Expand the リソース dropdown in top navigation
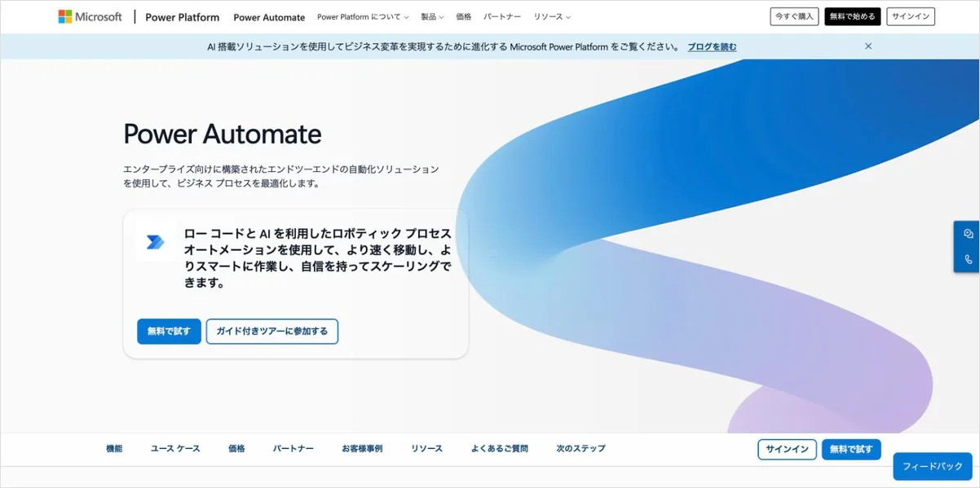Viewport: 980px width, 488px height. tap(552, 17)
